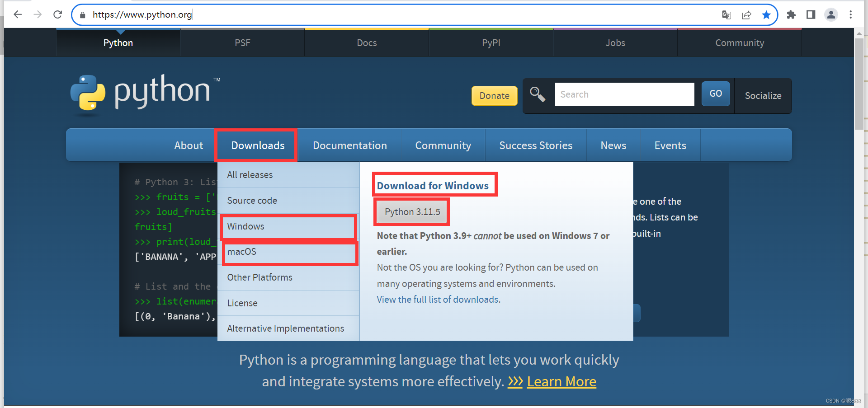Open the News menu
Screen dimensions: 868x408
[x=613, y=145]
